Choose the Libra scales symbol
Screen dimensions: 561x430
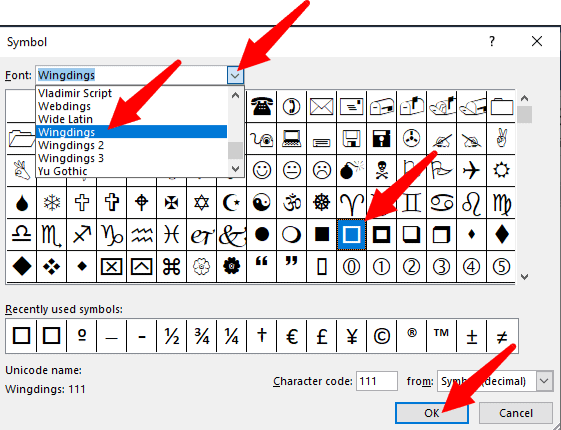tap(22, 235)
